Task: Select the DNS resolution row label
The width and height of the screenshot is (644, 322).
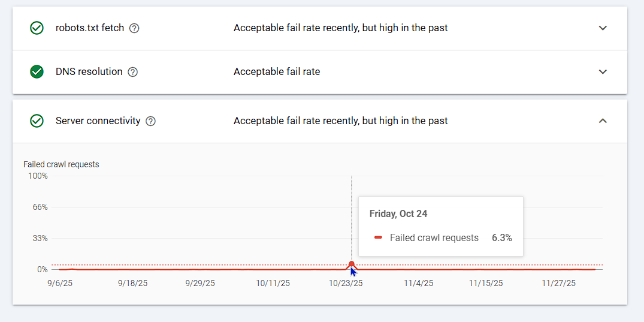Action: click(89, 72)
